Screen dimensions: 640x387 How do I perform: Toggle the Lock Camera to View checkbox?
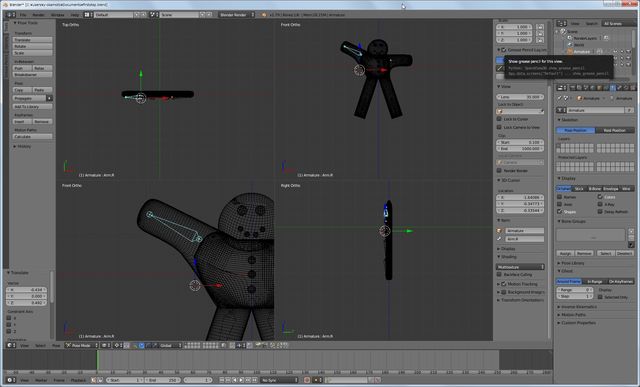point(499,127)
